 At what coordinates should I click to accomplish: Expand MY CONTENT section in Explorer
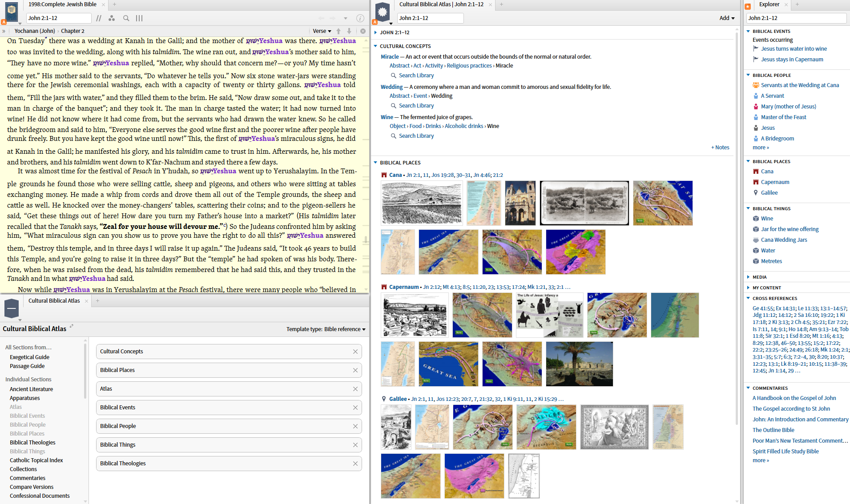pyautogui.click(x=748, y=288)
